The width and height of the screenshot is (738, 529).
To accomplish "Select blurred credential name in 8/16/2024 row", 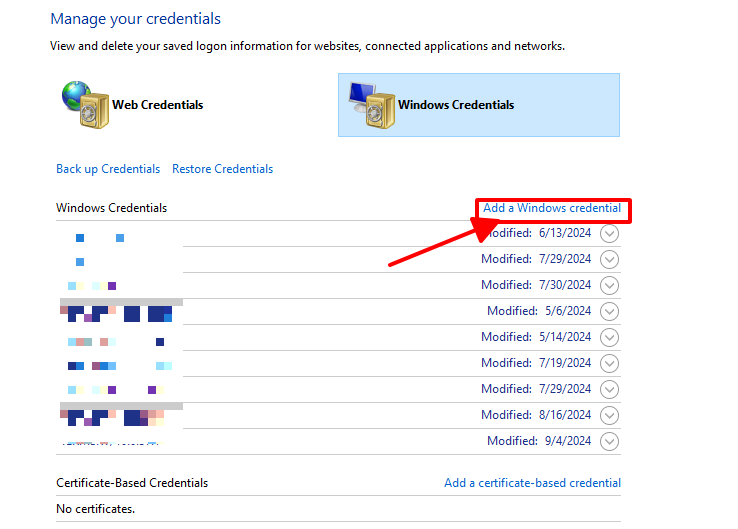I will click(120, 415).
